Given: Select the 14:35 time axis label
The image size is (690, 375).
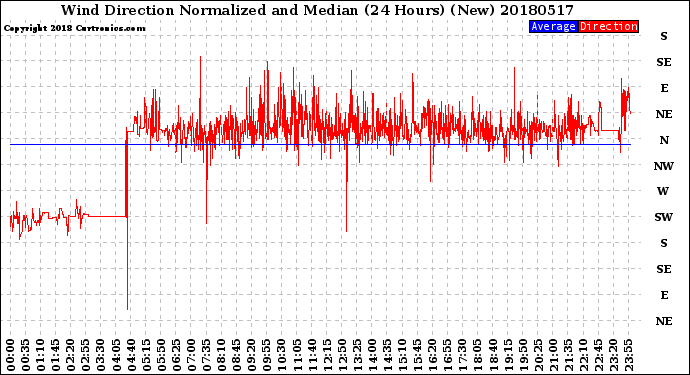Looking at the screenshot, I should pyautogui.click(x=387, y=355).
